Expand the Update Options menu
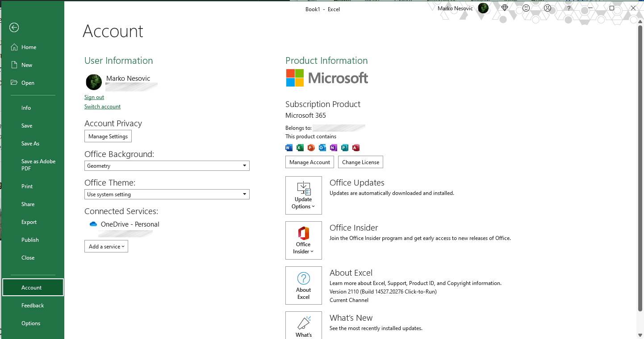 click(x=303, y=195)
